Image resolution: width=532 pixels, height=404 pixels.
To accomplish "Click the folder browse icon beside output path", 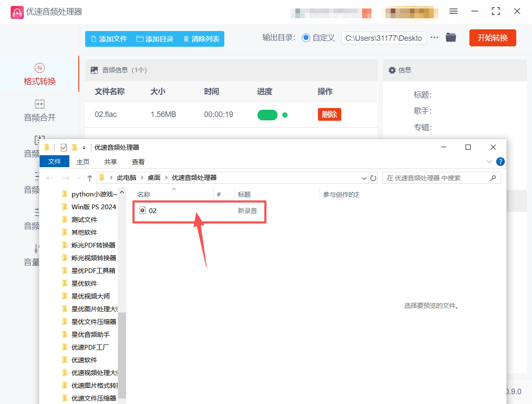I will pos(451,37).
